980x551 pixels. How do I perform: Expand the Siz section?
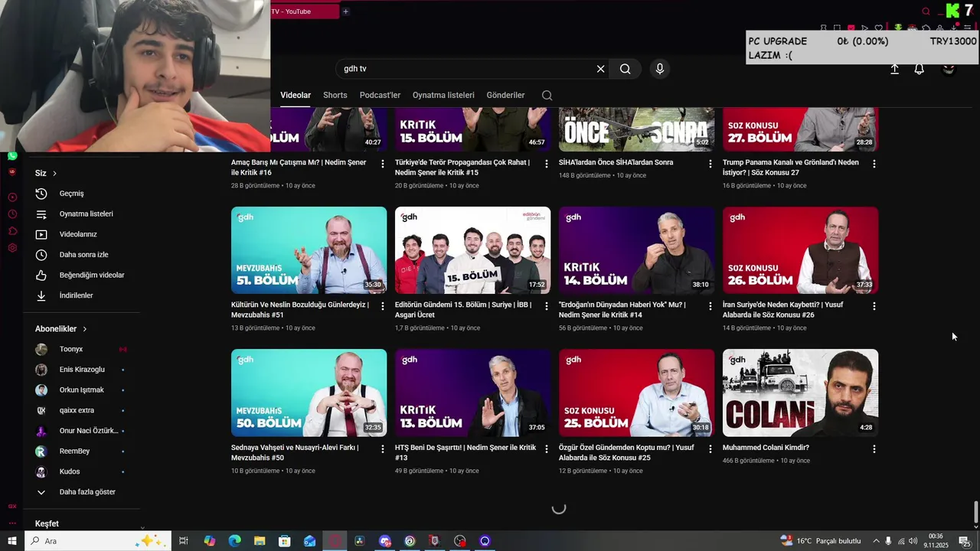click(x=46, y=174)
